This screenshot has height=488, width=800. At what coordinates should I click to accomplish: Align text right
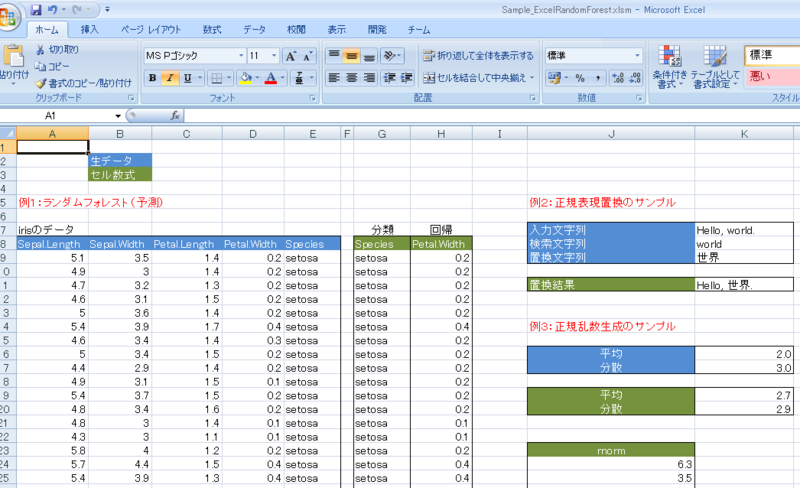tap(369, 78)
